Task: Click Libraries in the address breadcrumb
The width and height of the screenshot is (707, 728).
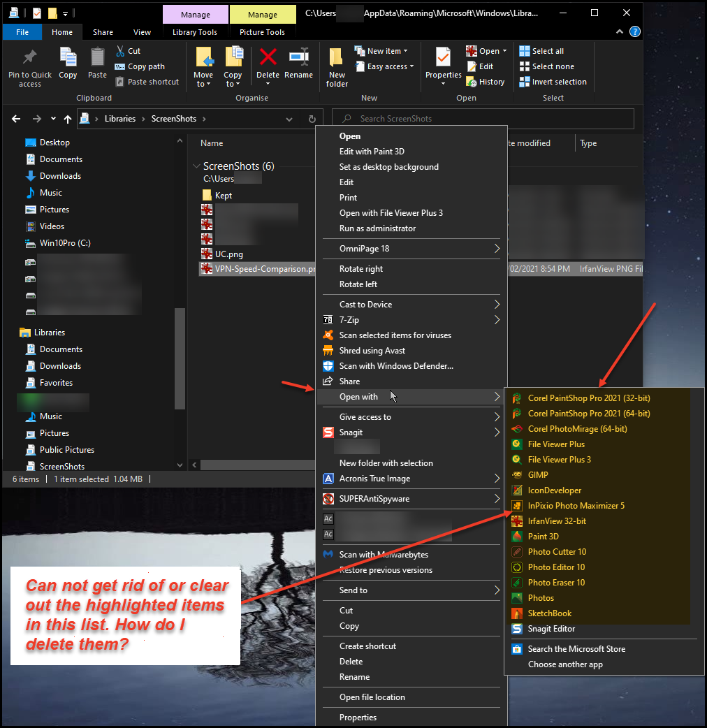Action: (x=119, y=118)
